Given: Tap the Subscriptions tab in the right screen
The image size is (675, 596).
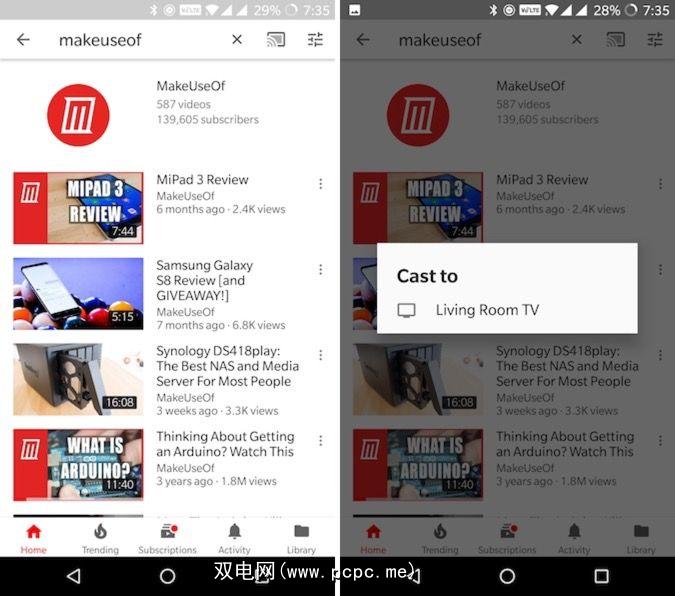Looking at the screenshot, I should pos(507,539).
